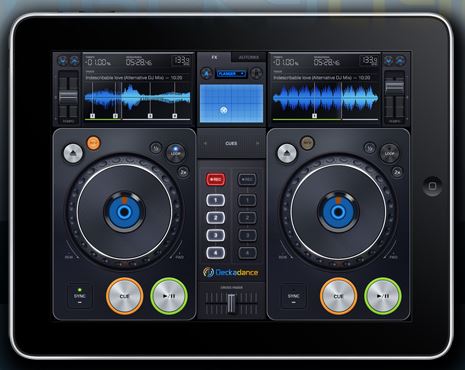The height and width of the screenshot is (370, 465).
Task: Click the left deck waveform display
Action: [x=138, y=99]
